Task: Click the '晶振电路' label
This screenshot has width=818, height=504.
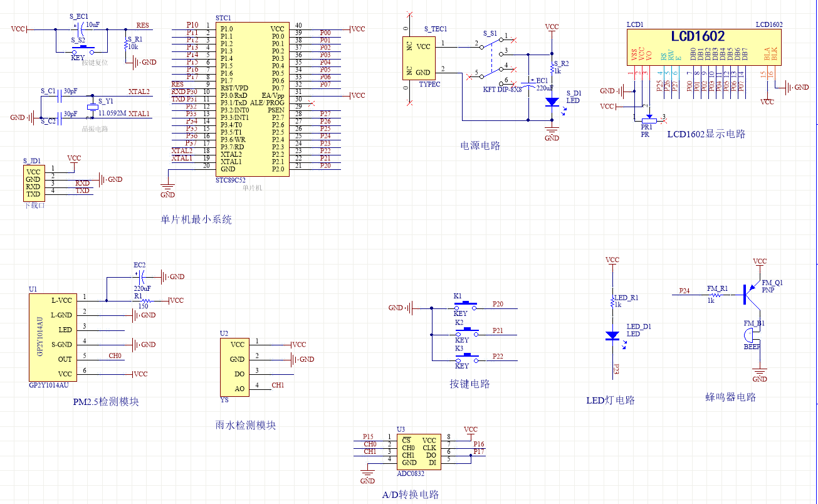Action: click(x=95, y=129)
